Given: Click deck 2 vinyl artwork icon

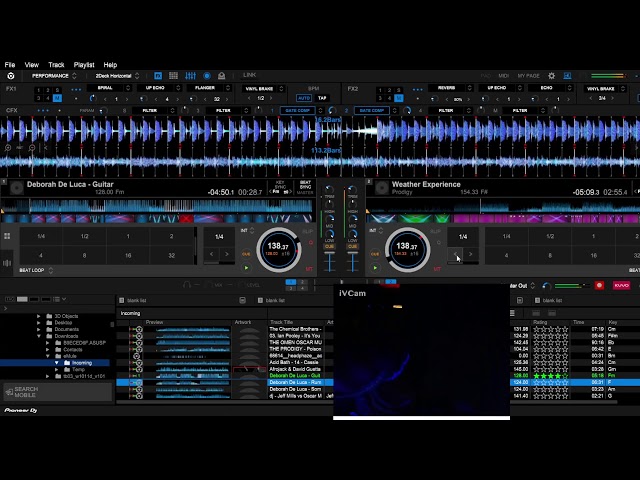Looking at the screenshot, I should [382, 188].
